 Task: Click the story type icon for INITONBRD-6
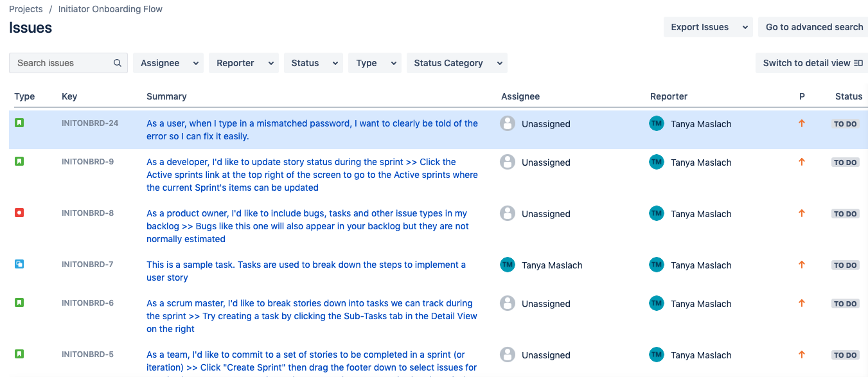point(19,302)
